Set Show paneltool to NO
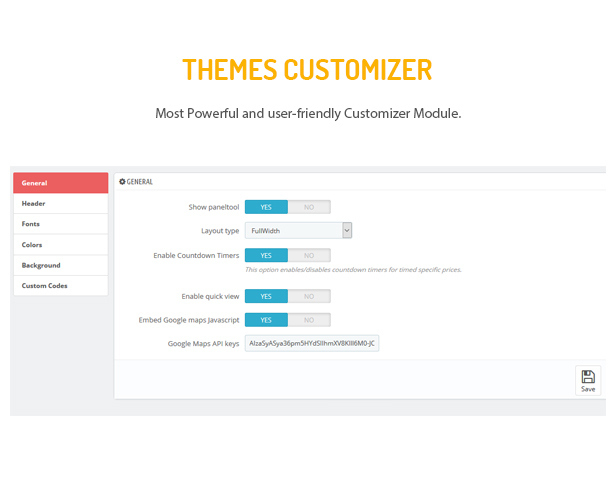Image resolution: width=616 pixels, height=478 pixels. (309, 207)
